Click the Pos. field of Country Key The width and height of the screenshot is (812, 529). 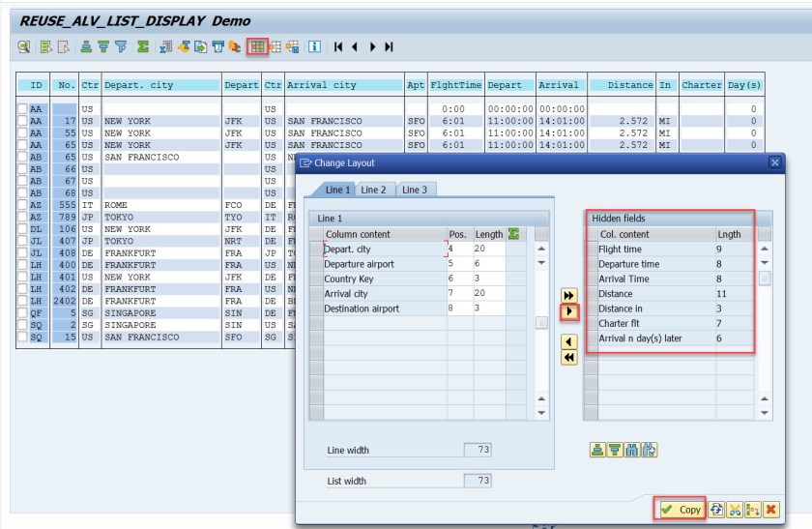click(x=460, y=279)
